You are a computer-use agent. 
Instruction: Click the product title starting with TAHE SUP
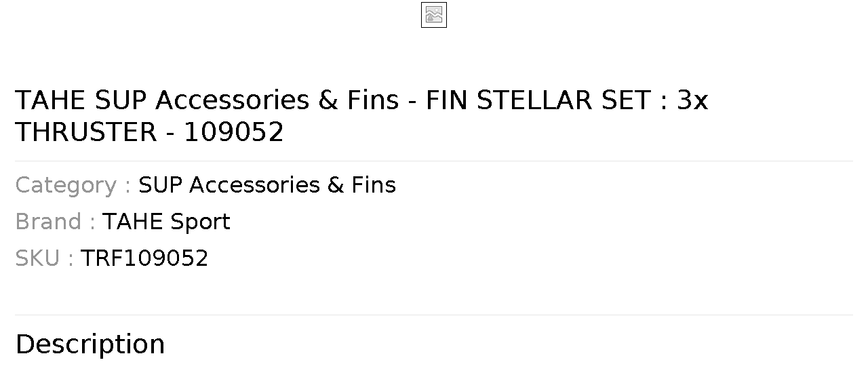click(x=361, y=116)
